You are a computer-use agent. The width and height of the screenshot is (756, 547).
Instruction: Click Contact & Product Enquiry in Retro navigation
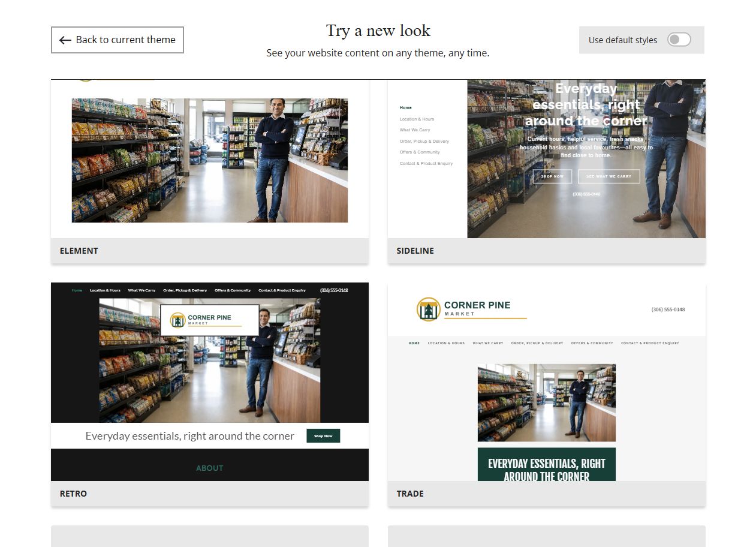pos(282,290)
